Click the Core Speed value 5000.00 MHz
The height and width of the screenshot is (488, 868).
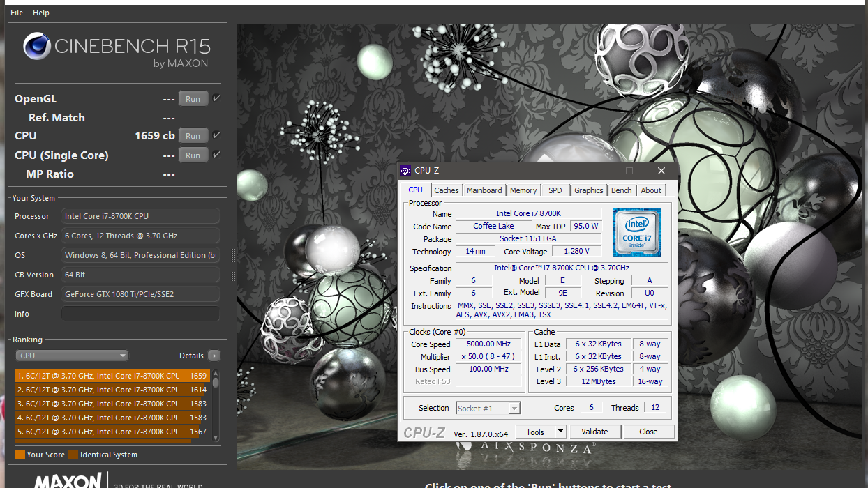(x=488, y=344)
